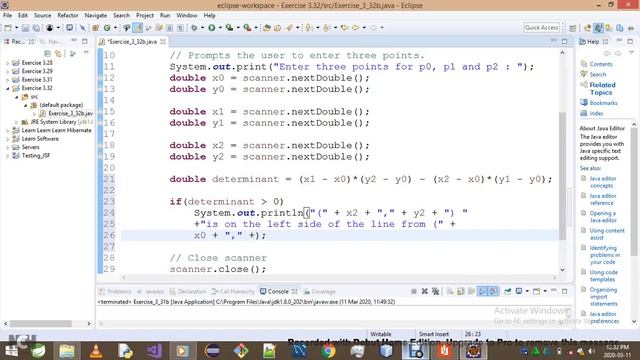
Task: Open Google Chrome from the taskbar
Action: 328,351
